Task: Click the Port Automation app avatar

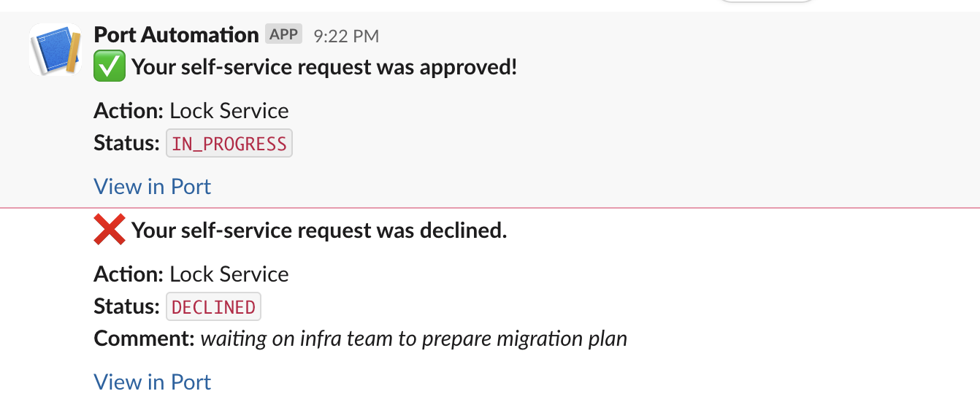Action: click(x=55, y=50)
